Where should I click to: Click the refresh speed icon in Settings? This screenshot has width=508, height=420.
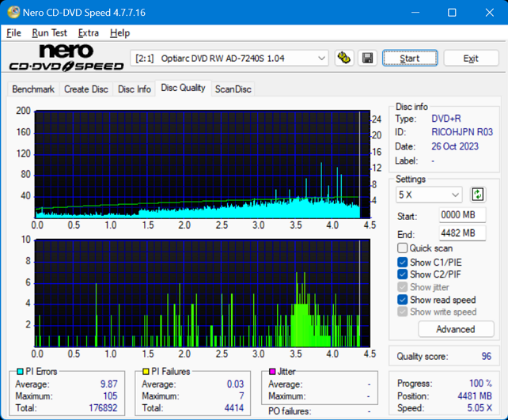pyautogui.click(x=478, y=195)
